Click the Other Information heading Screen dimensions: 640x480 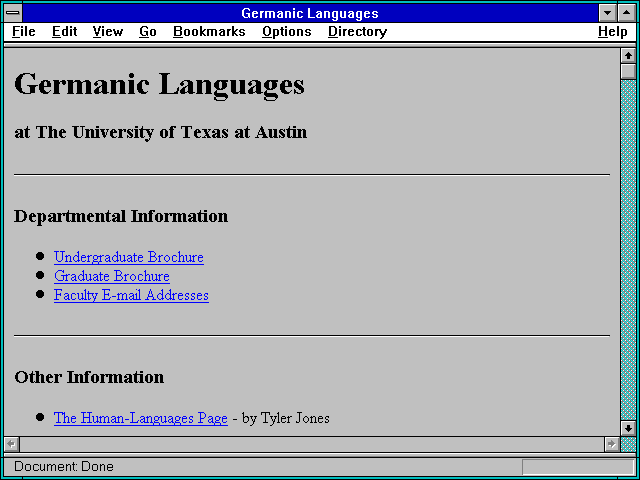(x=89, y=377)
